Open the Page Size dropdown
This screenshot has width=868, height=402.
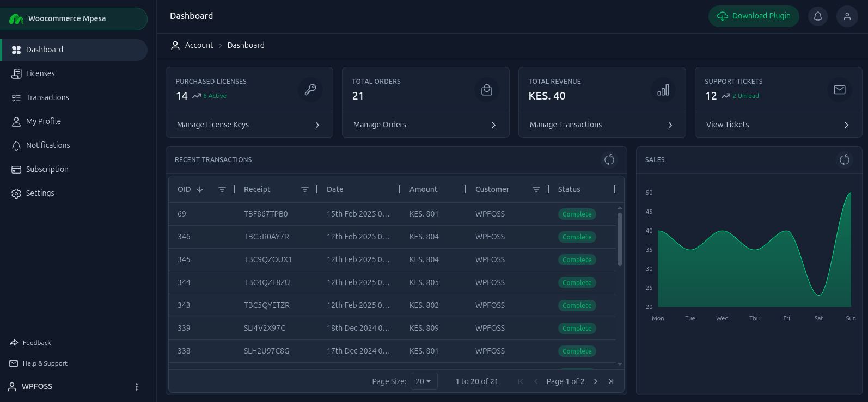pos(424,381)
